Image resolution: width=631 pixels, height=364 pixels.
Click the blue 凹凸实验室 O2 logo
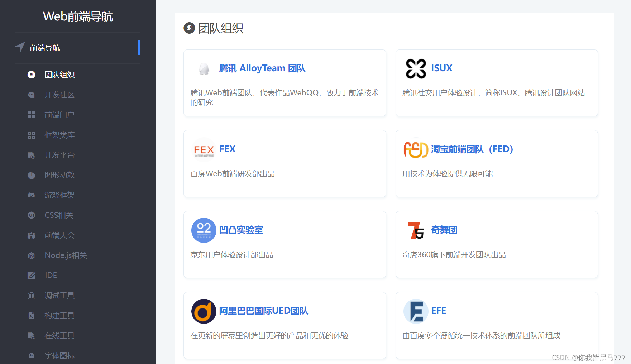(204, 230)
